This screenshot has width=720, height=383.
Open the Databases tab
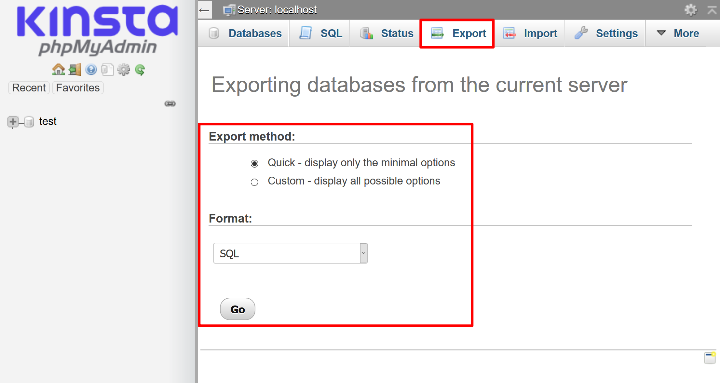point(245,33)
